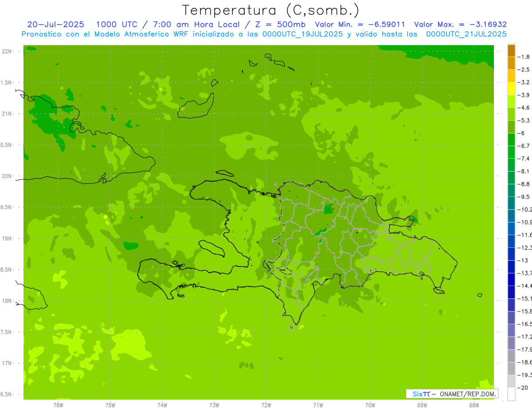532x411 pixels.
Task: Click the "71W" longitude label
Action: 318,406
